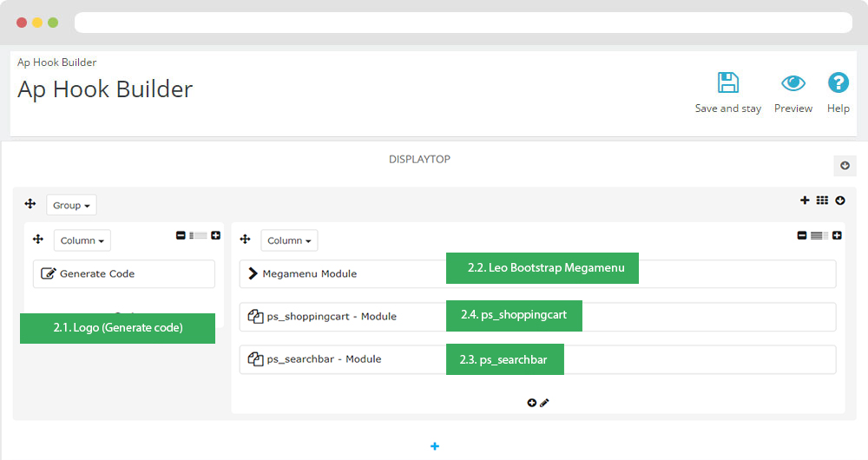Screen dimensions: 868x460
Task: Edit right column with the pencil icon
Action: 545,403
